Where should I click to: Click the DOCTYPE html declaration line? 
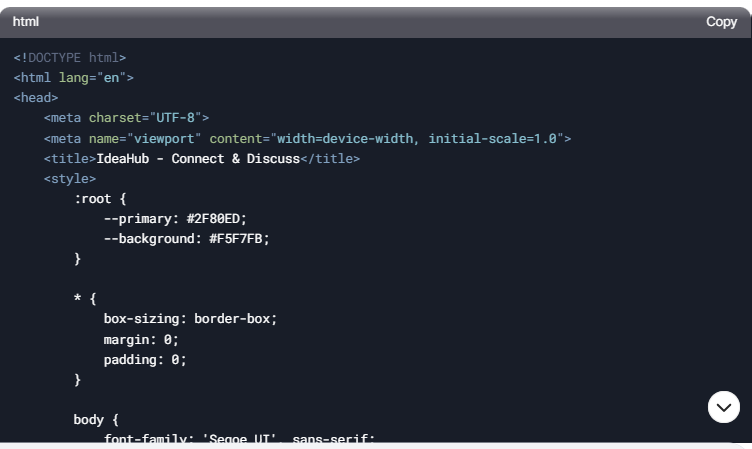(70, 58)
